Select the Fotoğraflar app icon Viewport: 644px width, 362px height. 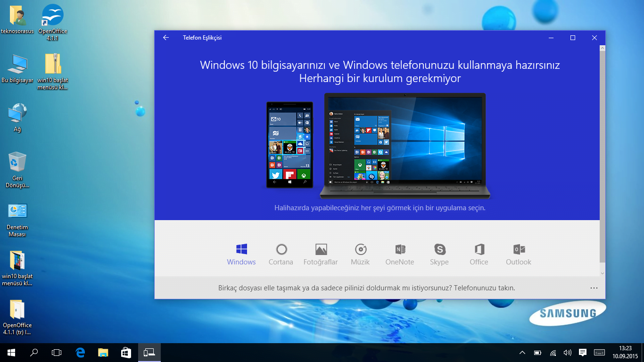coord(321,250)
